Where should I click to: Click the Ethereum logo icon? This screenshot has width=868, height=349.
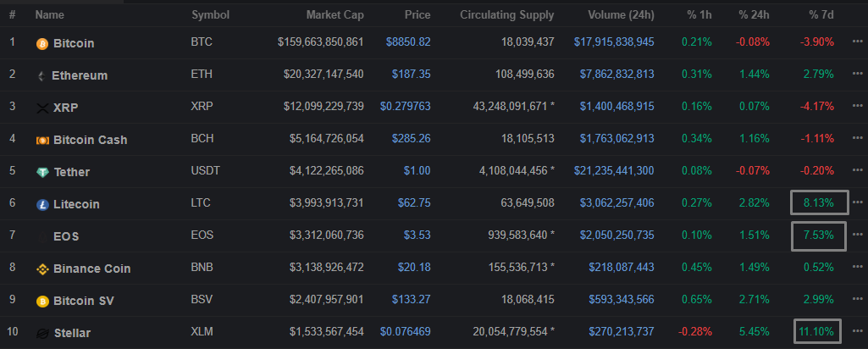click(x=41, y=76)
